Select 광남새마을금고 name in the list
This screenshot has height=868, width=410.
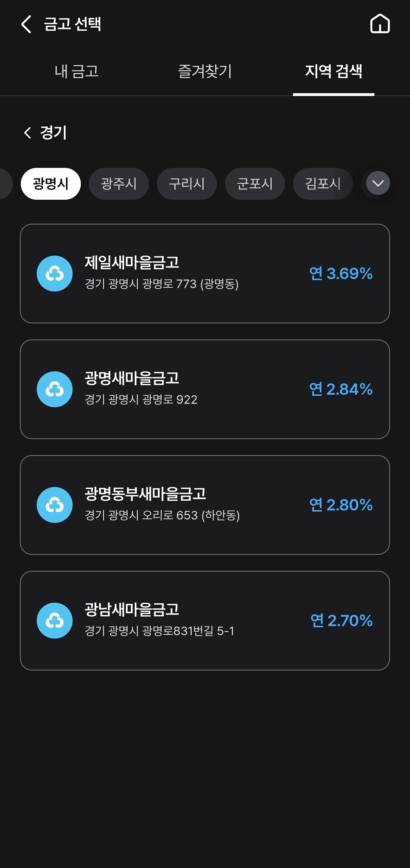(x=132, y=609)
